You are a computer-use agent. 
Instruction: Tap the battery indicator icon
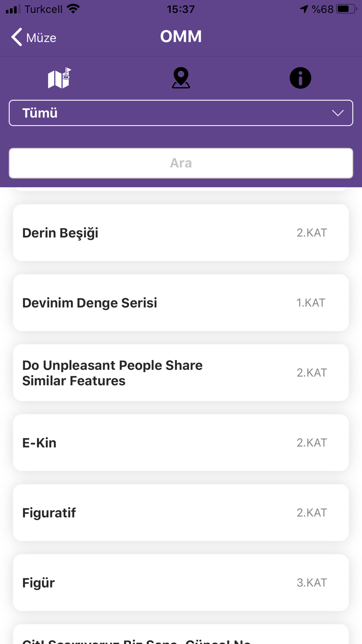point(346,9)
